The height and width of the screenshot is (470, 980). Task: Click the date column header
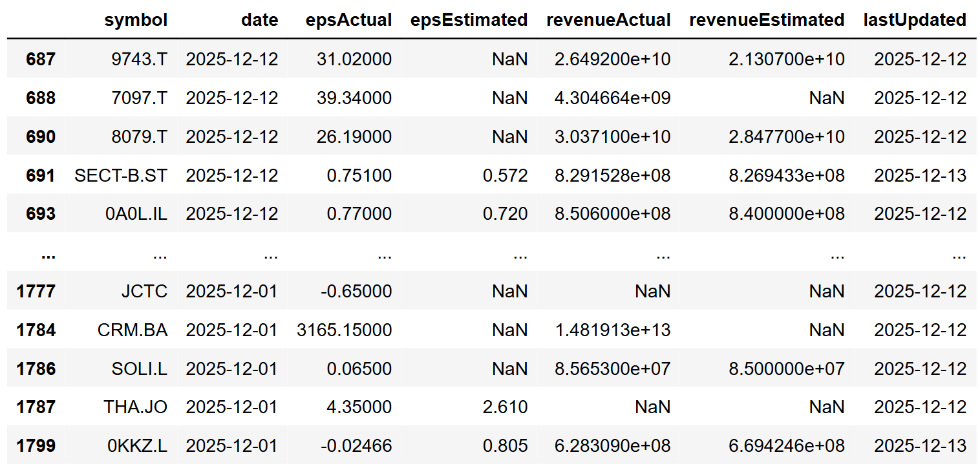(259, 20)
